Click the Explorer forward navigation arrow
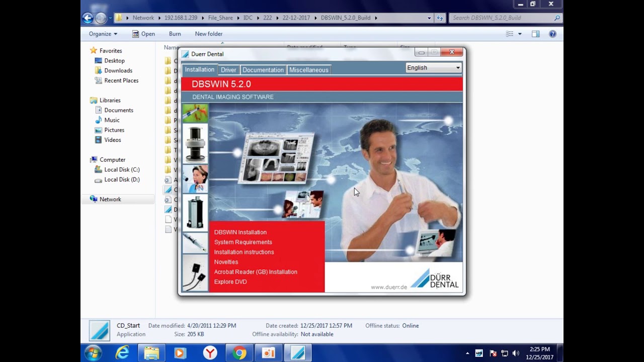 point(101,18)
